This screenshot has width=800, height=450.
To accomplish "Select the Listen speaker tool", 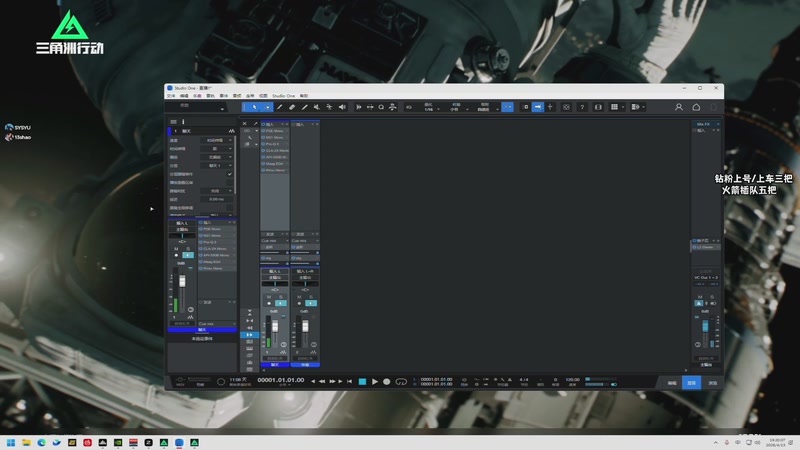I will [342, 107].
